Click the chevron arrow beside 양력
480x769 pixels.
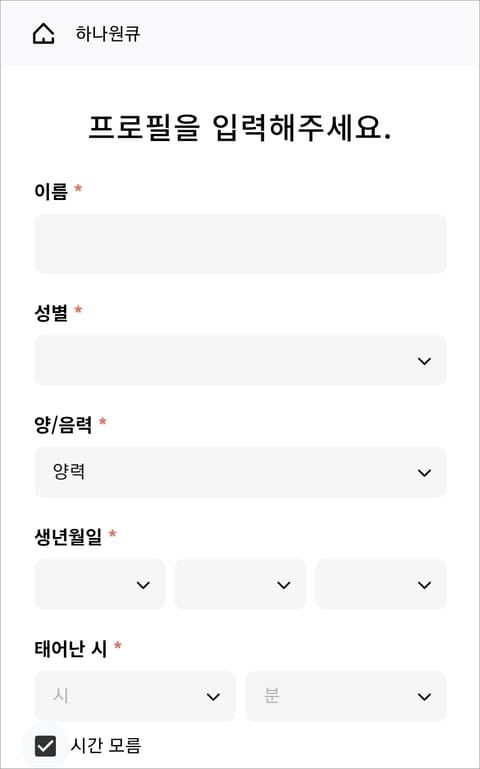(x=424, y=473)
